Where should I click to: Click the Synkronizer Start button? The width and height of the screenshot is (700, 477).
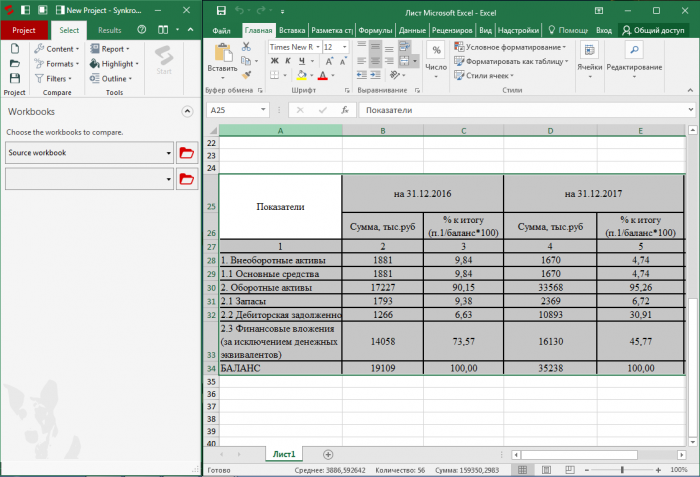pyautogui.click(x=164, y=59)
